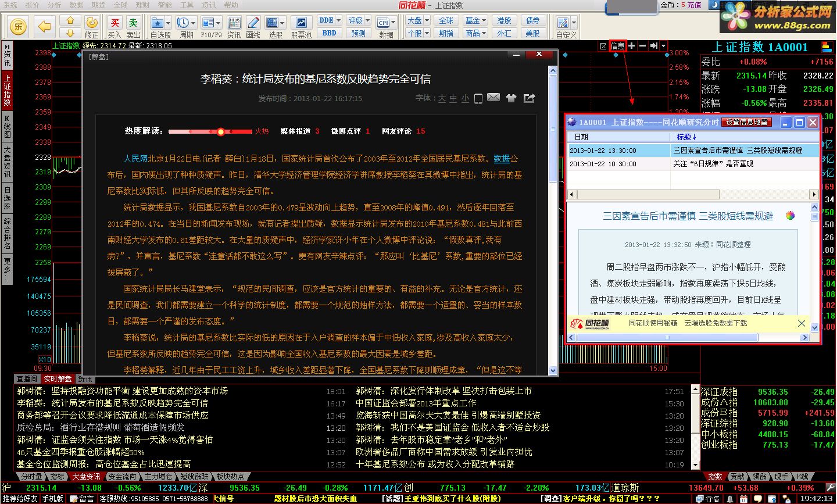Click the email envelope icon in article

pyautogui.click(x=493, y=98)
